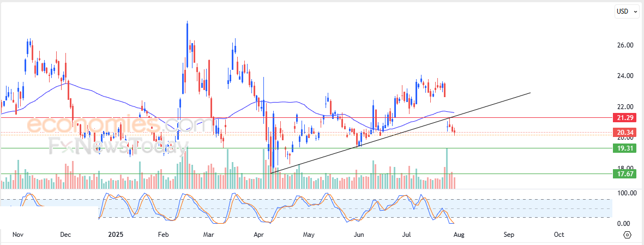Click the Feb label on time axis

pos(162,235)
